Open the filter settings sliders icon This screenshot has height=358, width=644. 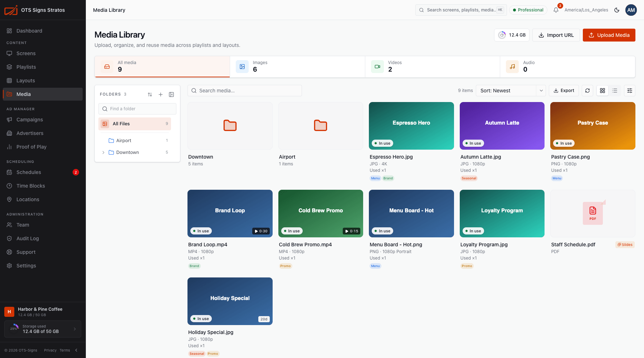(x=630, y=91)
